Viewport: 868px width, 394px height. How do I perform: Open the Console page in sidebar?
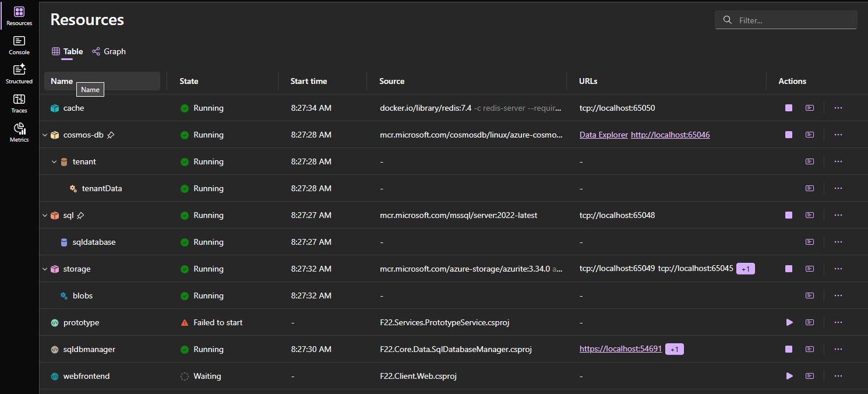pyautogui.click(x=19, y=45)
